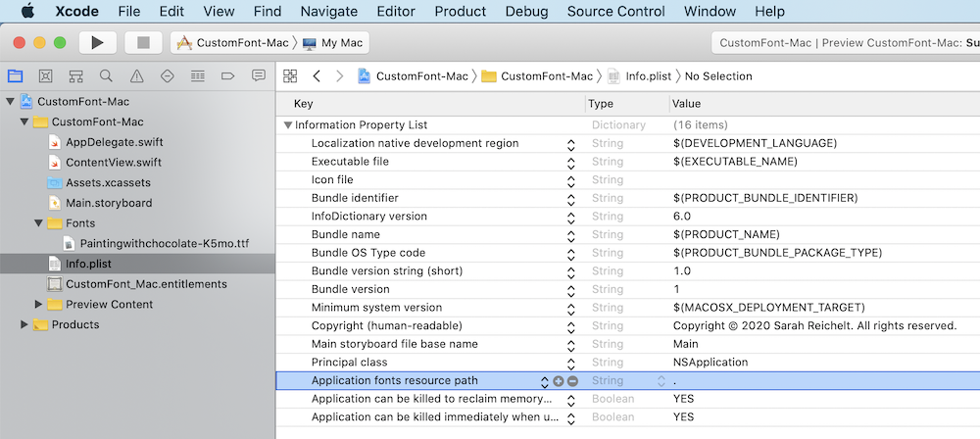This screenshot has height=439, width=980.
Task: Click the NSApplication value
Action: click(710, 363)
